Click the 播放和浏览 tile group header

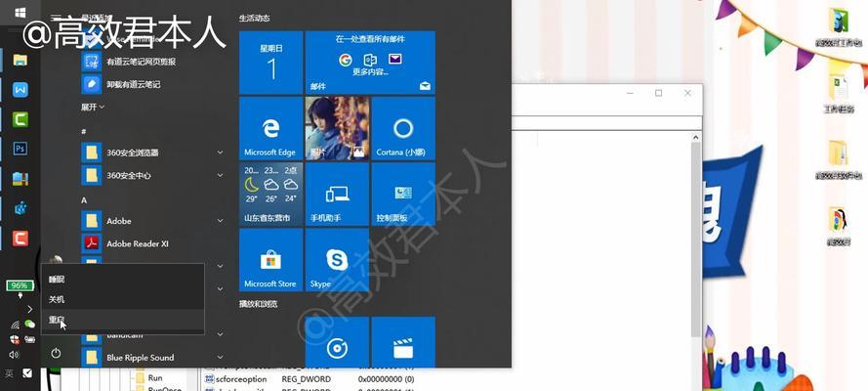(x=258, y=304)
